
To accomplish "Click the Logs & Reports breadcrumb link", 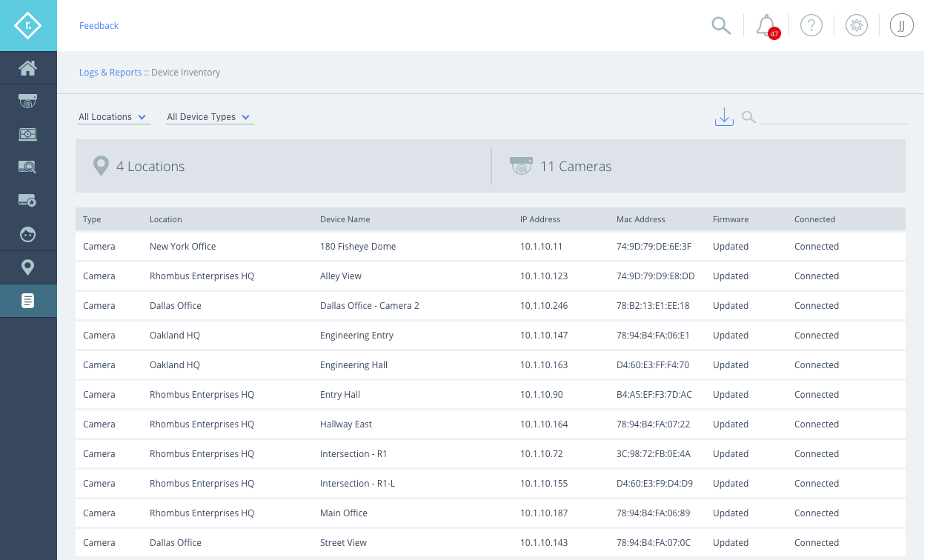I will pyautogui.click(x=110, y=73).
